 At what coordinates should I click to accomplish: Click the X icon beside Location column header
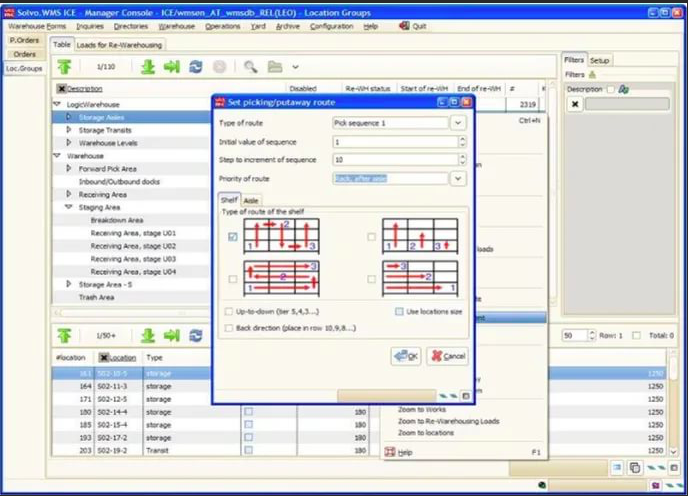(104, 358)
